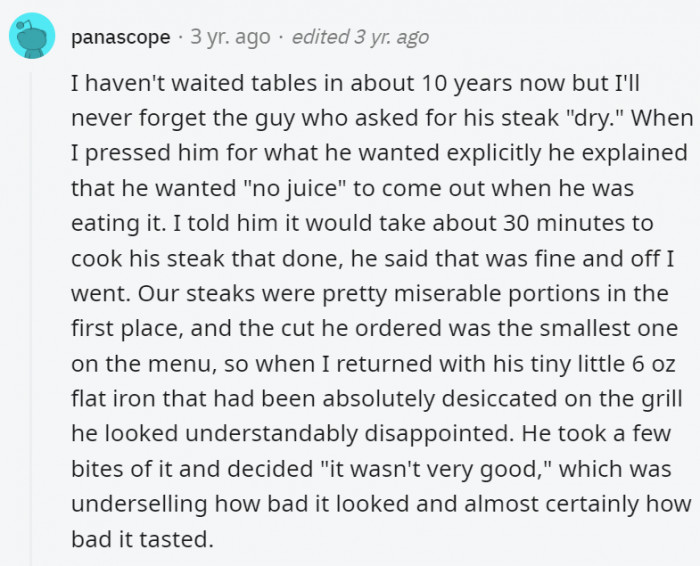Open the panascope username profile link
The image size is (700, 566).
click(120, 38)
